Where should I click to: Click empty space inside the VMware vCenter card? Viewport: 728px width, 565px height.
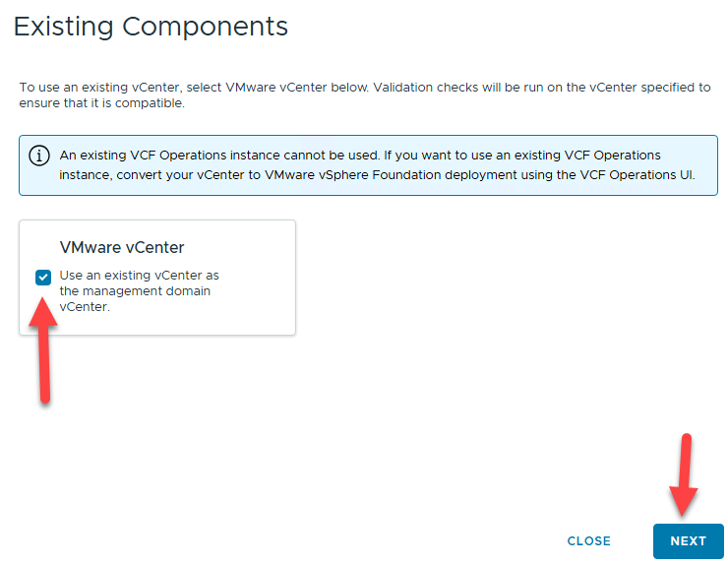click(256, 305)
